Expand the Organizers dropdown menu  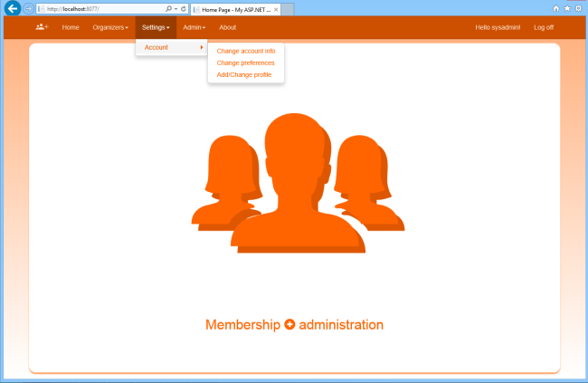[110, 27]
